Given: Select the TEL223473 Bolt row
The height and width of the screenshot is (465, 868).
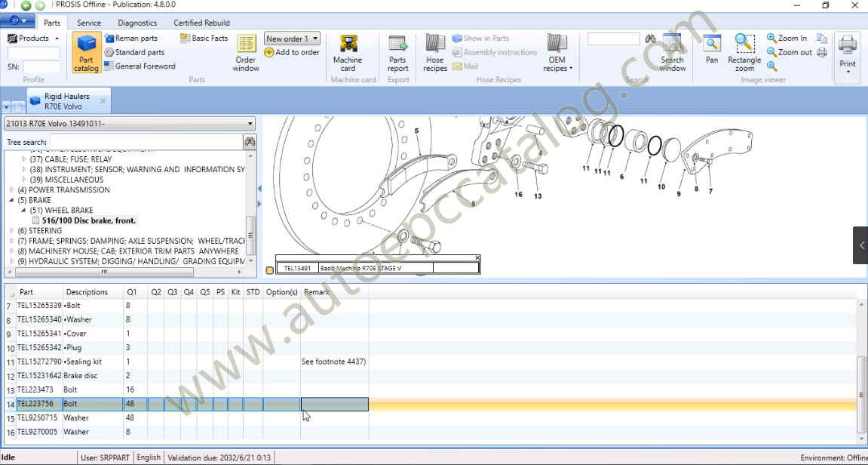Looking at the screenshot, I should [x=187, y=390].
